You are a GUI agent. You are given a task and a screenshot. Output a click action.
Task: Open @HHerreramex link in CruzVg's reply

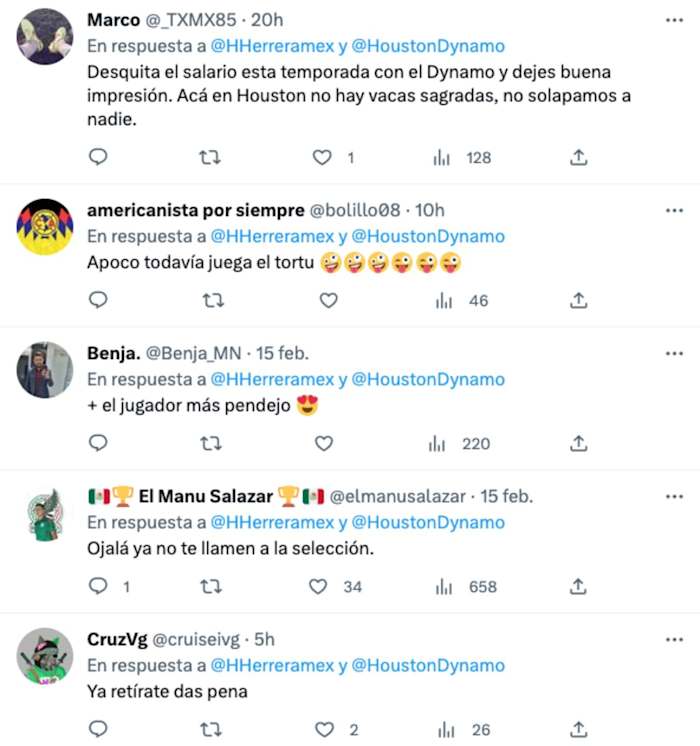tap(272, 665)
